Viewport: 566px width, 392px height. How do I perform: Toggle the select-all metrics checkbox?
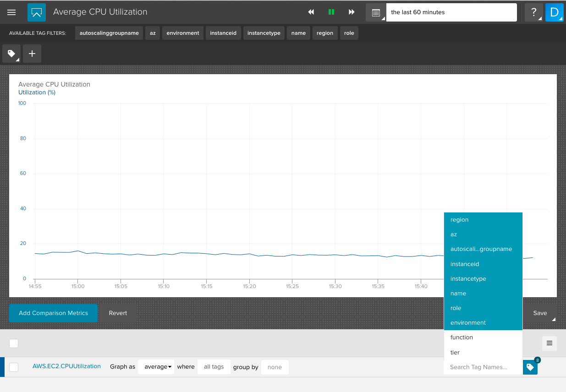click(x=14, y=343)
